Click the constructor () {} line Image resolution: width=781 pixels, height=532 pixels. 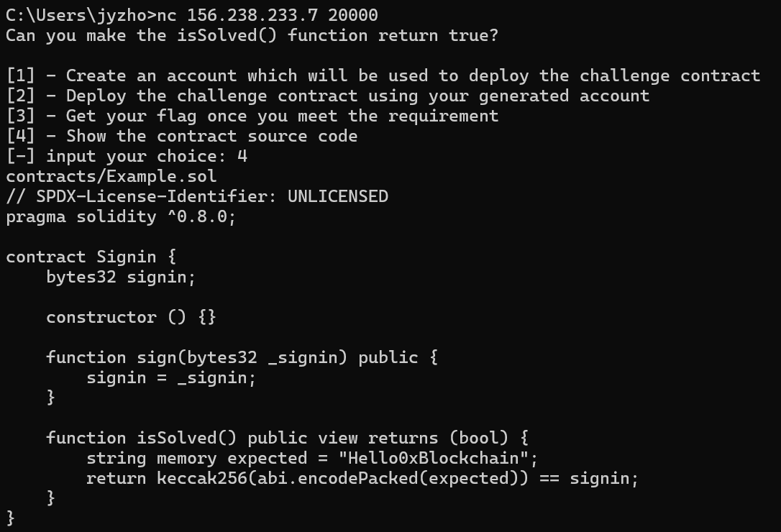pos(131,317)
